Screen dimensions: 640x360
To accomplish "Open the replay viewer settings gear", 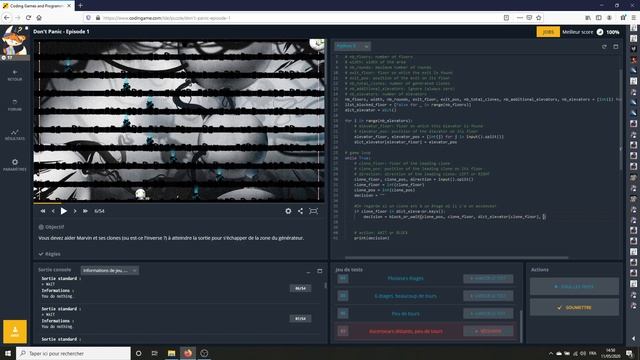I will 288,211.
